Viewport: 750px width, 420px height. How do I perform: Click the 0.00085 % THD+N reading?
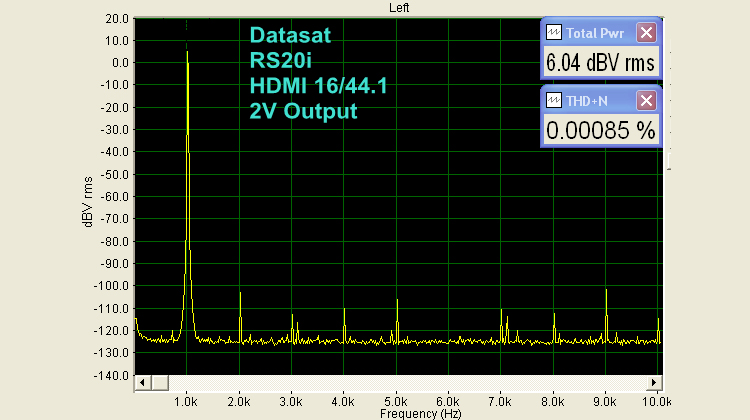pyautogui.click(x=600, y=130)
